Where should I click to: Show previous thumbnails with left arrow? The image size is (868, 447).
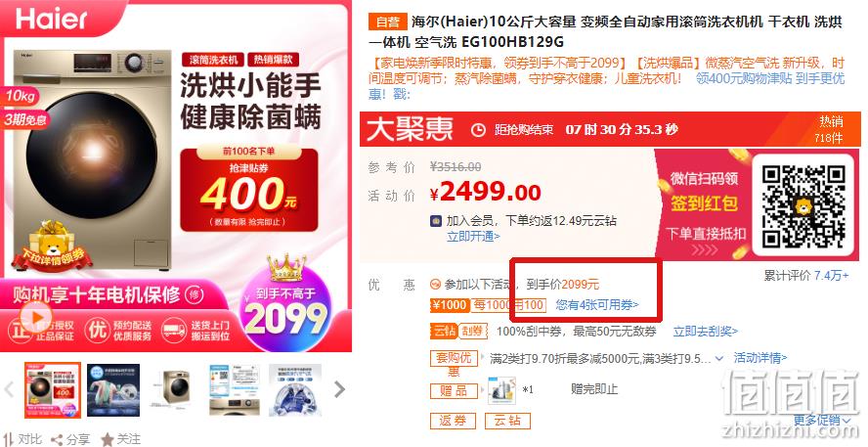click(x=9, y=389)
